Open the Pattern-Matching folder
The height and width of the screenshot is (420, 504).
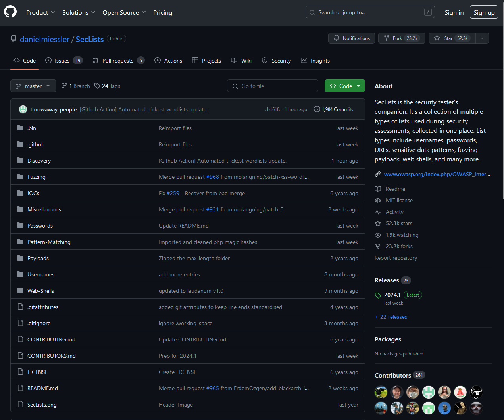(49, 242)
